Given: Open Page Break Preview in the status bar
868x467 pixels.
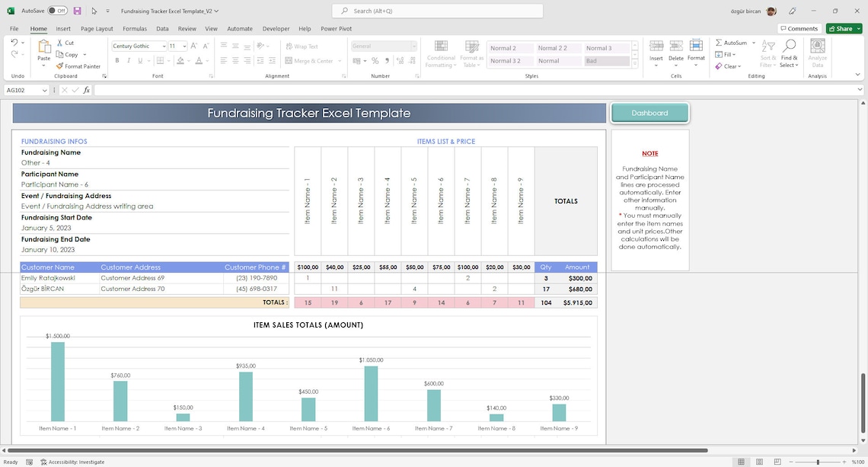Looking at the screenshot, I should tap(777, 462).
